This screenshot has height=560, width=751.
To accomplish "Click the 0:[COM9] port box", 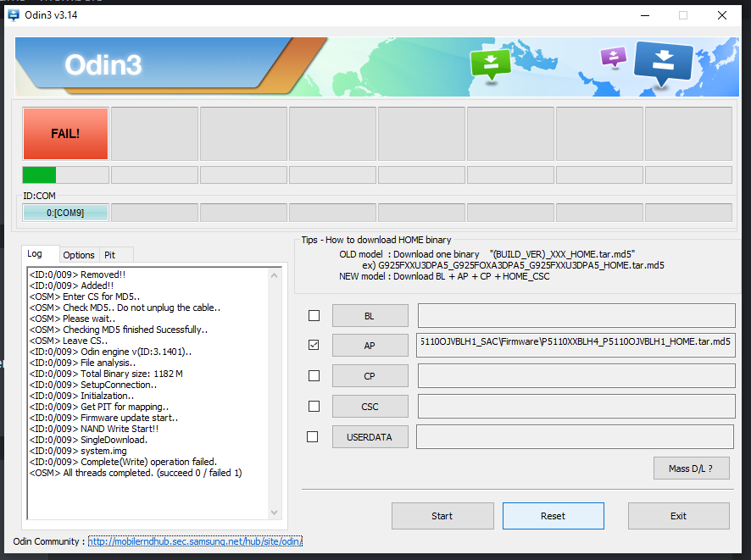I will click(x=65, y=213).
